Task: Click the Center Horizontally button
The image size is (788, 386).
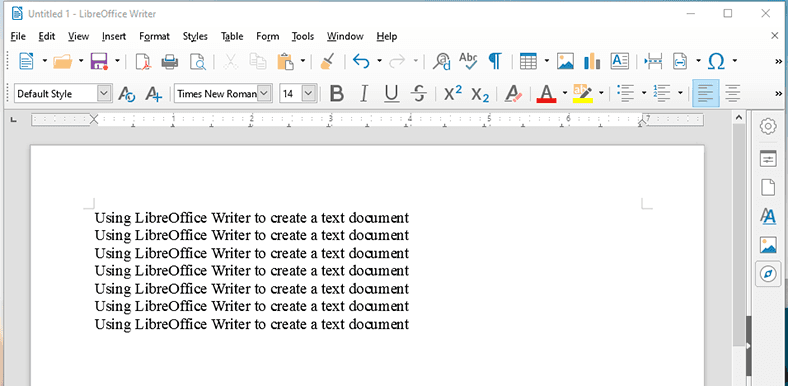Action: 733,93
